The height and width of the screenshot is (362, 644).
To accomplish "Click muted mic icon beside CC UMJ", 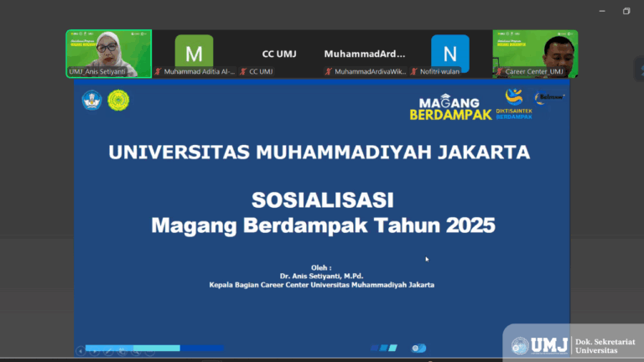I will tap(243, 72).
